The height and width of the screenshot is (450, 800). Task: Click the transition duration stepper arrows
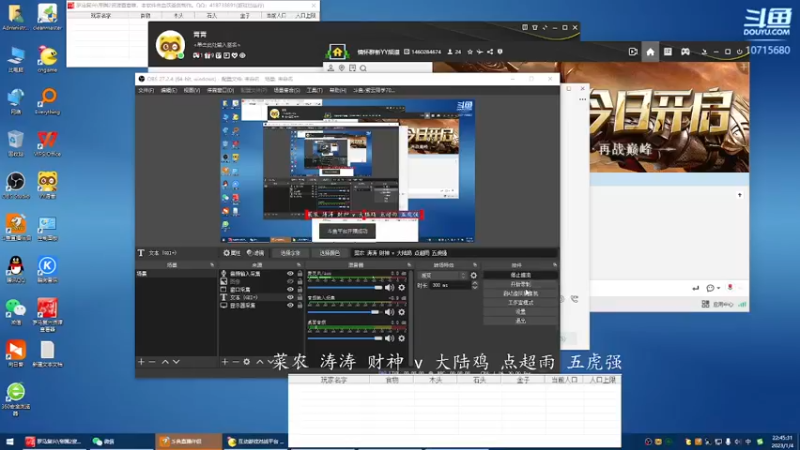[x=474, y=286]
